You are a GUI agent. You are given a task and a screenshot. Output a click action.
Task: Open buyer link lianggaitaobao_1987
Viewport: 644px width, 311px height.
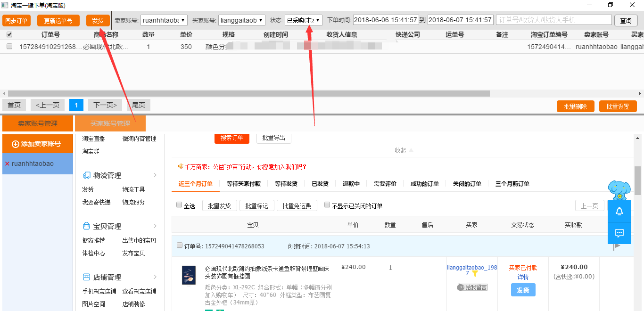point(471,270)
